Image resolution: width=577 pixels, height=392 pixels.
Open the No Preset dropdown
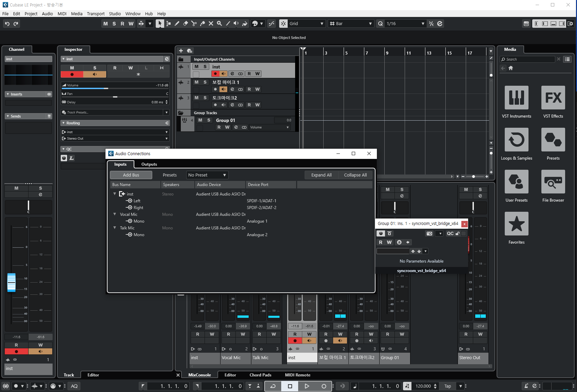pos(207,175)
